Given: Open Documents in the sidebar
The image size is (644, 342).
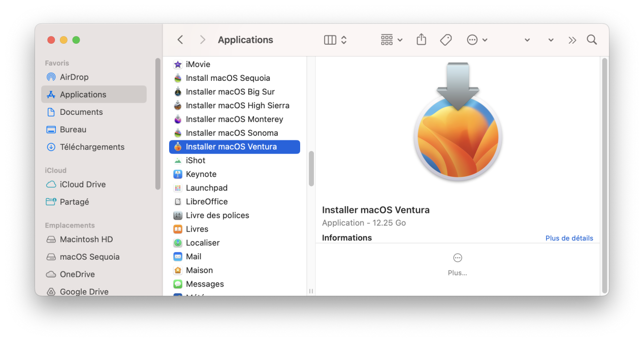Looking at the screenshot, I should coord(94,112).
